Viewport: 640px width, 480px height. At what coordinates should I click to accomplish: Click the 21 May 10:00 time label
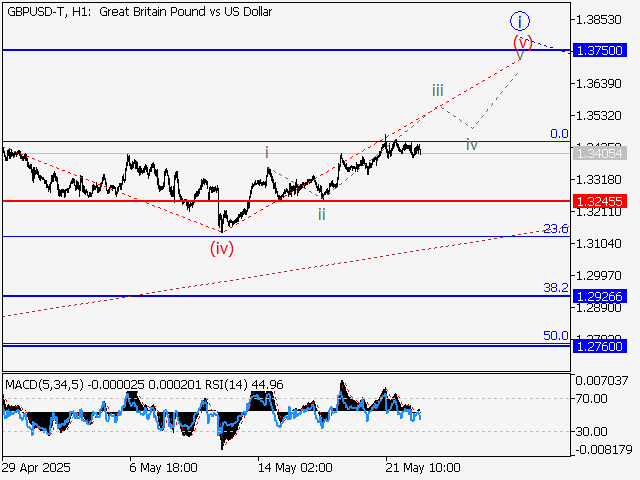pyautogui.click(x=426, y=467)
